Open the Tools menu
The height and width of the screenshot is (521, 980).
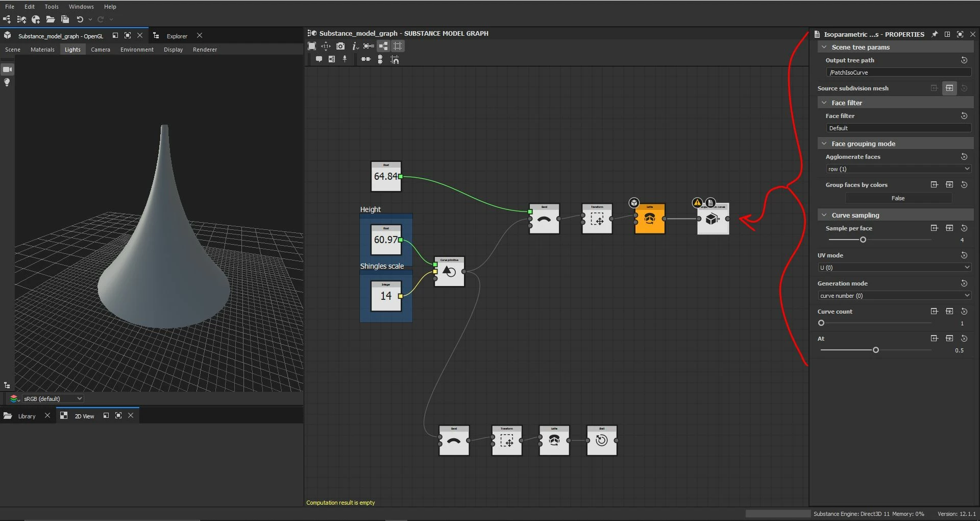(x=52, y=7)
